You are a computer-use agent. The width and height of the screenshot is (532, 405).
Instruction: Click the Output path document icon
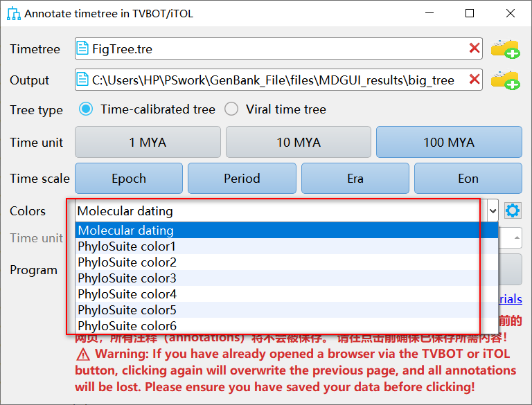click(x=82, y=80)
